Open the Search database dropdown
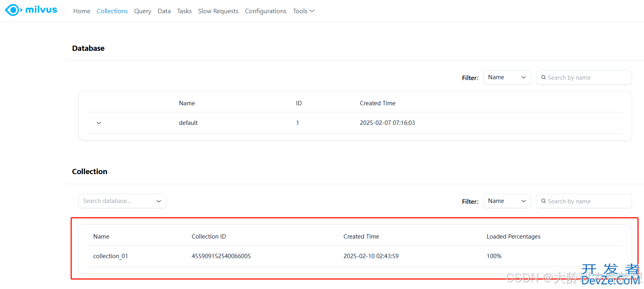 tap(122, 201)
